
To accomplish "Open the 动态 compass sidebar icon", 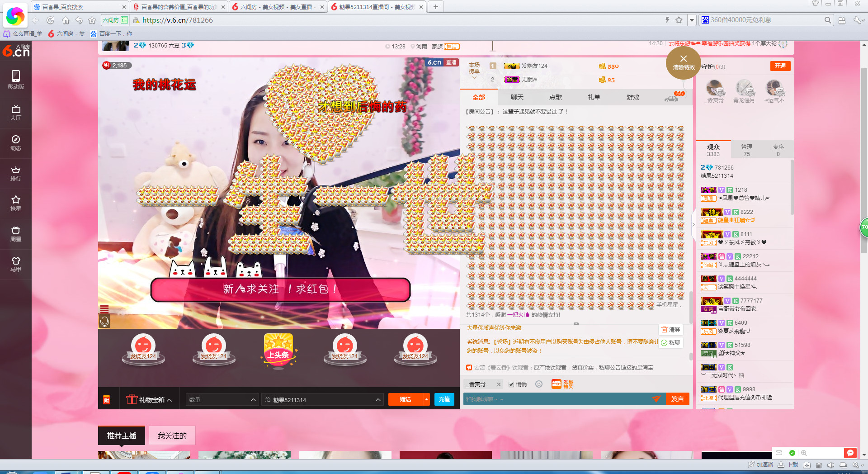I will [x=15, y=143].
